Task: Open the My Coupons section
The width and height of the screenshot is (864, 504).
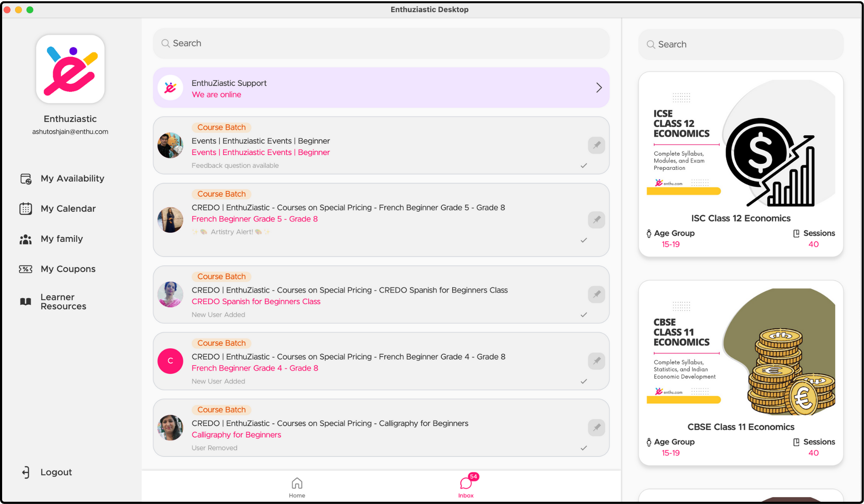Action: pos(58,269)
